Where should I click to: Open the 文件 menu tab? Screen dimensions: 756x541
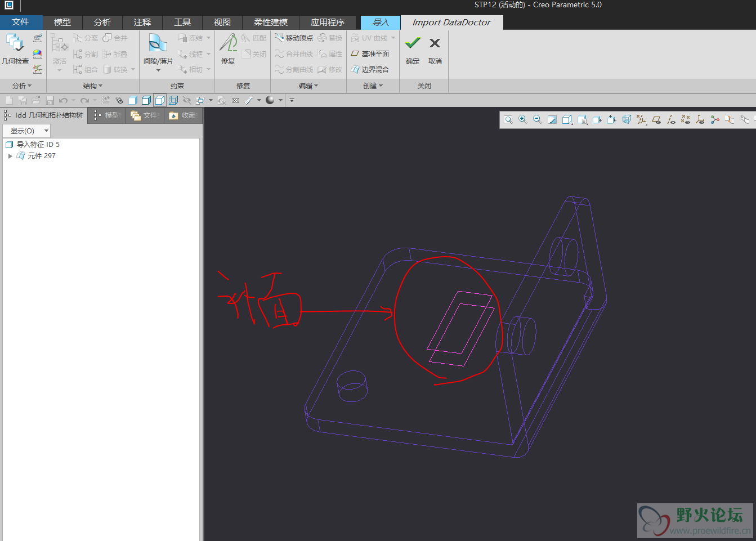pyautogui.click(x=20, y=22)
